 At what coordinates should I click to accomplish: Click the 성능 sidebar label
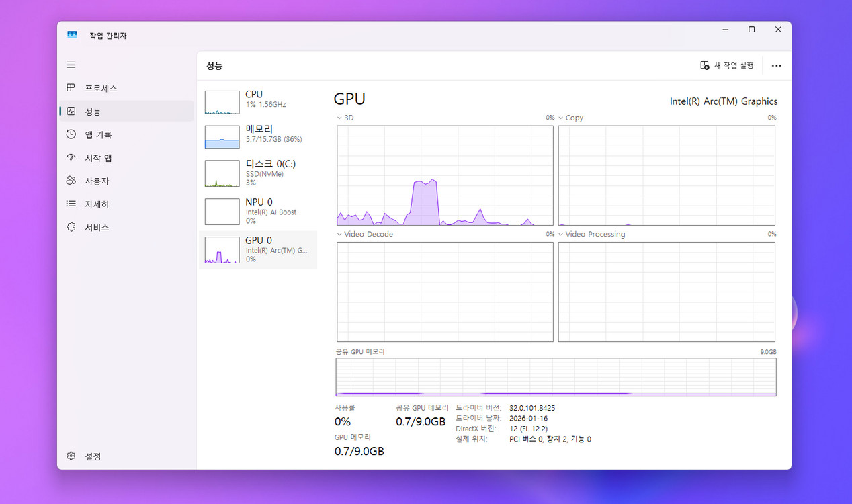click(x=93, y=112)
